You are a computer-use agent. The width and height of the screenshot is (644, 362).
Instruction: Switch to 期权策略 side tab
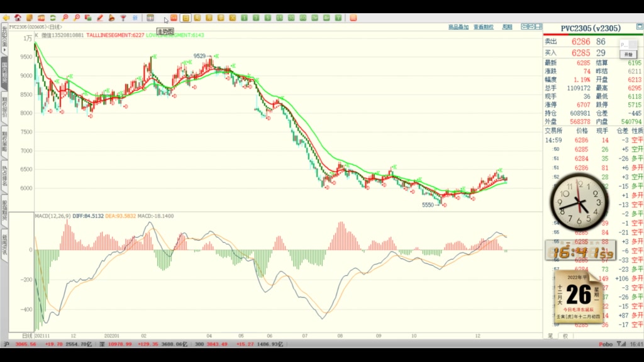click(x=4, y=141)
